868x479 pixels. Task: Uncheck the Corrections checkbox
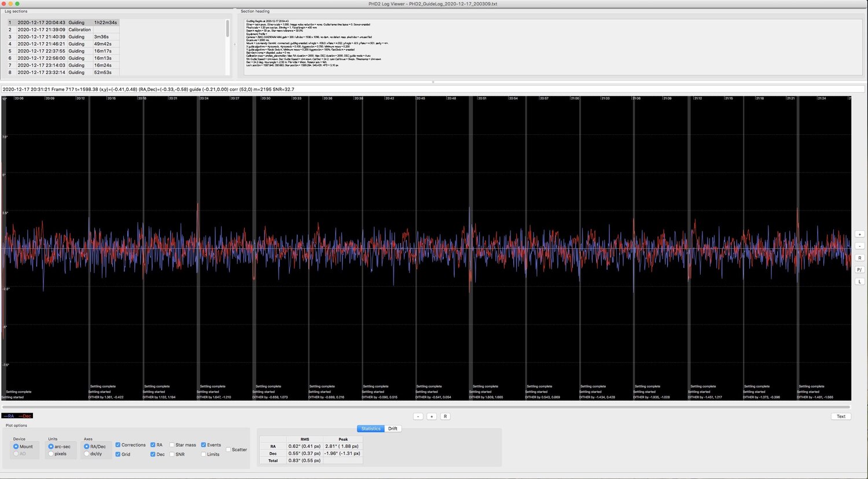[118, 445]
